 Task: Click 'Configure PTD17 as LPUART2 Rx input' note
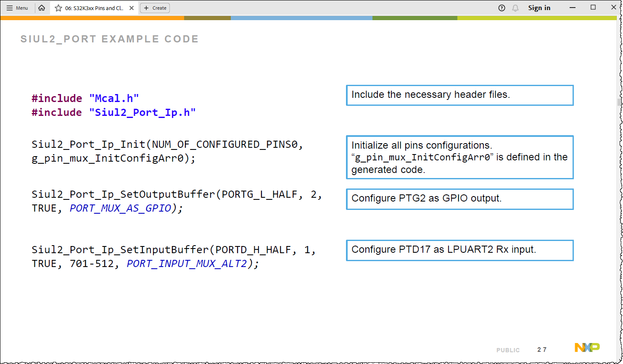[x=460, y=250]
